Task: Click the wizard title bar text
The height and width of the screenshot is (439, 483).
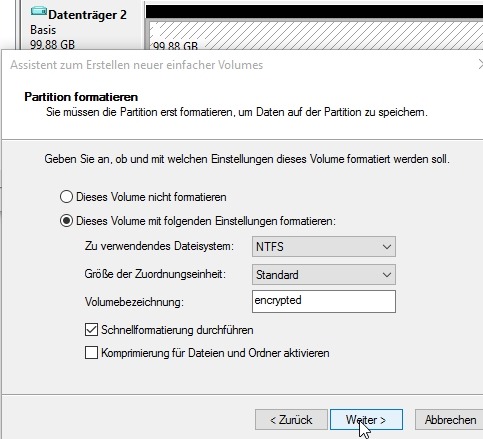Action: pyautogui.click(x=137, y=65)
